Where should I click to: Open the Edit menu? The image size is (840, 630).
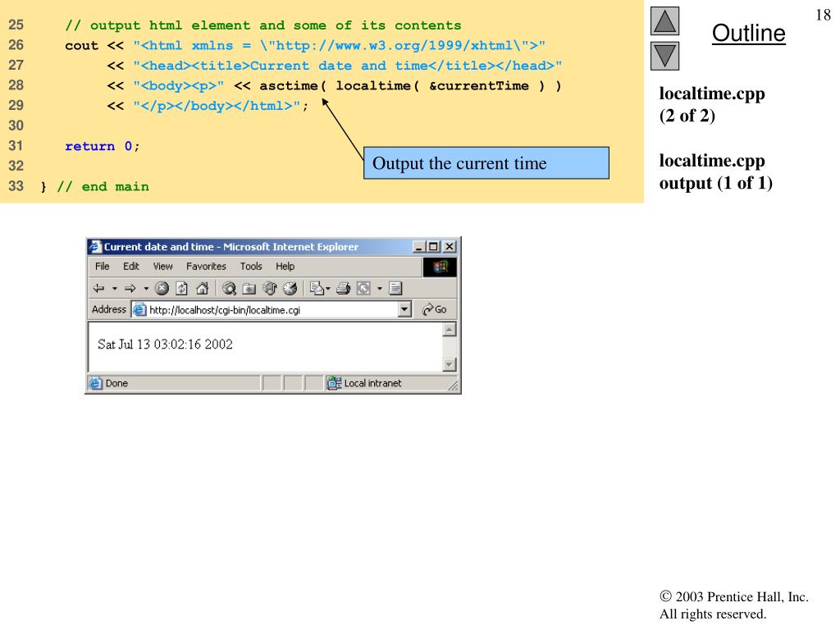(x=130, y=267)
